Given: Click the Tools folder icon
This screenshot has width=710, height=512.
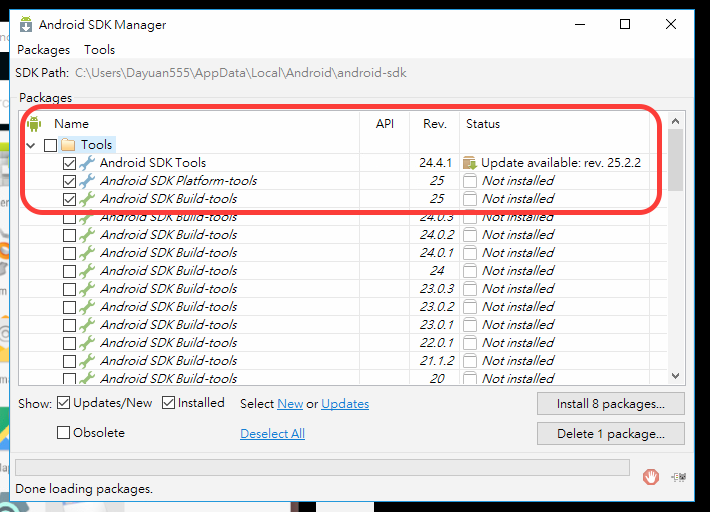Looking at the screenshot, I should (68, 145).
